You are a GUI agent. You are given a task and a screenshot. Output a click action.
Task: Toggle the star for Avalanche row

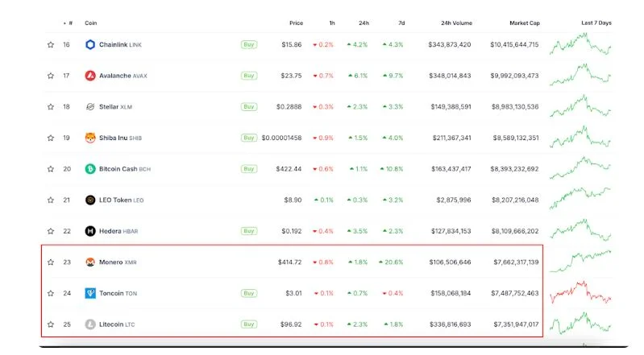[x=51, y=76]
